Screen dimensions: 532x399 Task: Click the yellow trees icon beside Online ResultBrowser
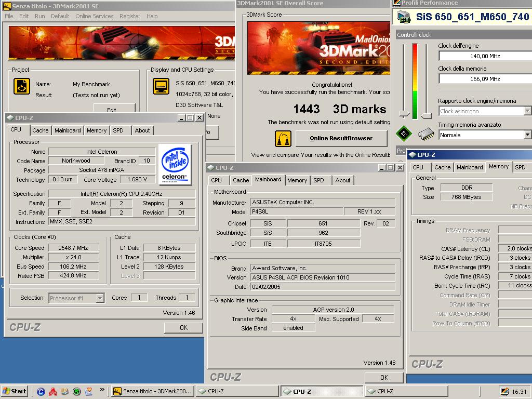coord(283,138)
